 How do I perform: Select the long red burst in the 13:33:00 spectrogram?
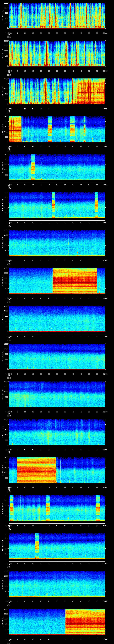(x=37, y=470)
